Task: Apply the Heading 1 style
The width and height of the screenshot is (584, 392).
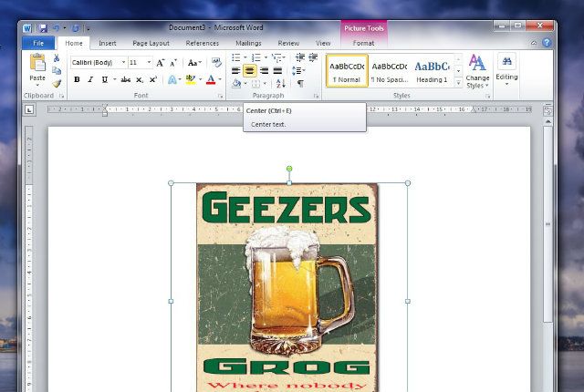Action: tap(432, 71)
